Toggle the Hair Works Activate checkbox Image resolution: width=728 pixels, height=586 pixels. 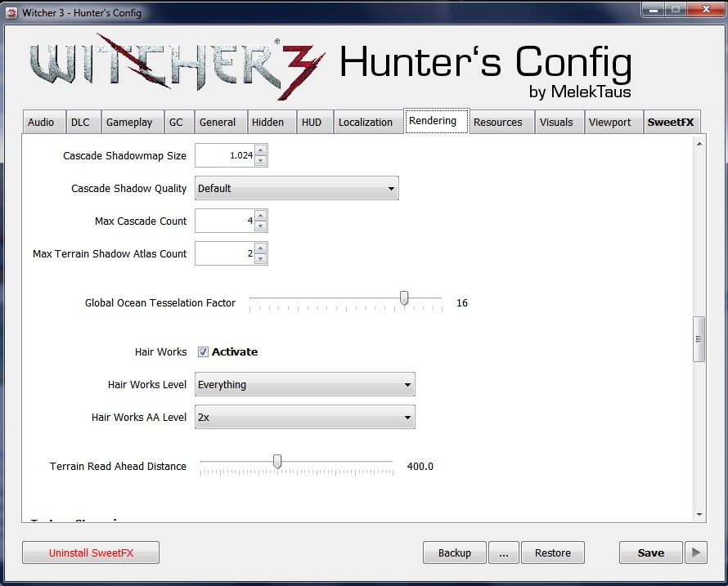[x=203, y=351]
